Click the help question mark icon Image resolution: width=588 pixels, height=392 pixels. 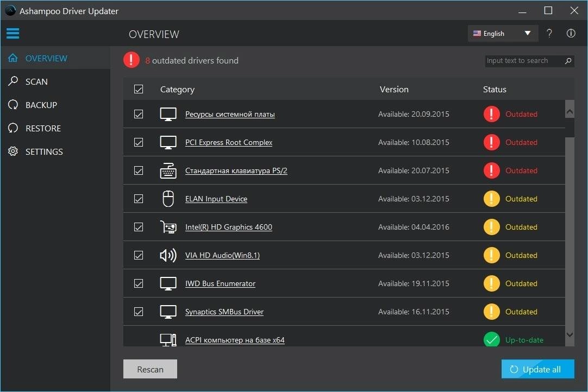549,33
